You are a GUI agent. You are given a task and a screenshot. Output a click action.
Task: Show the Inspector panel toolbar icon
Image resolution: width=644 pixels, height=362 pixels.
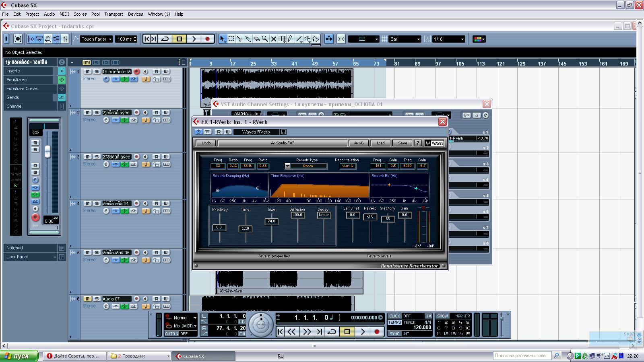[31, 39]
